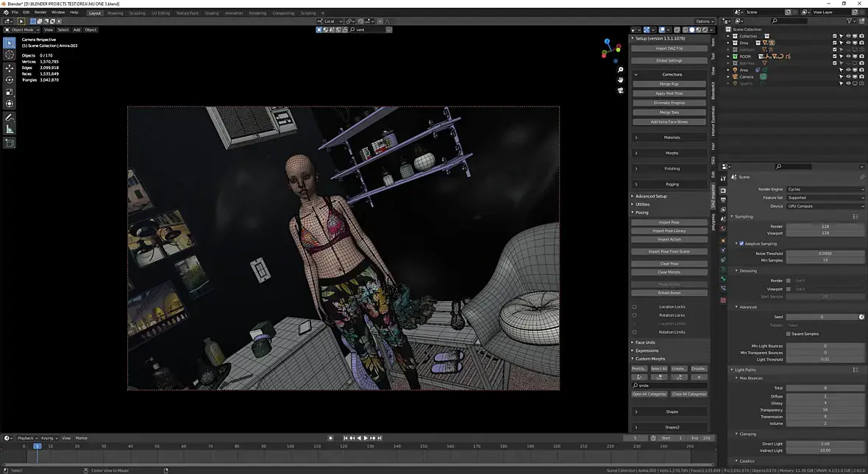
Task: Enable the Square Samples checkbox
Action: (x=789, y=334)
